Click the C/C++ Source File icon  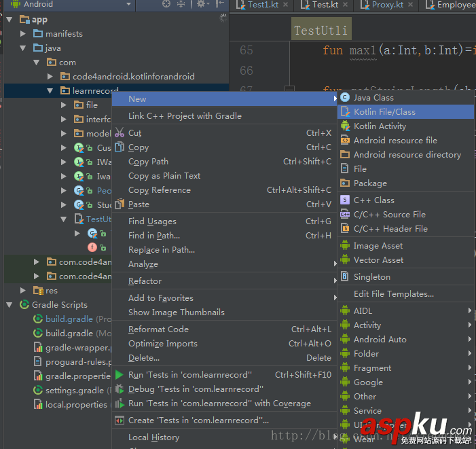(x=345, y=215)
